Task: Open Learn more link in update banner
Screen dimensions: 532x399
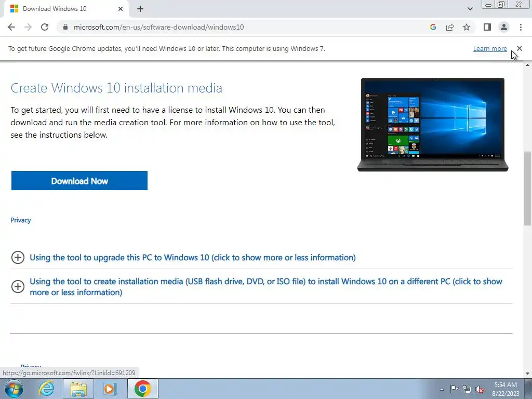Action: click(x=490, y=48)
